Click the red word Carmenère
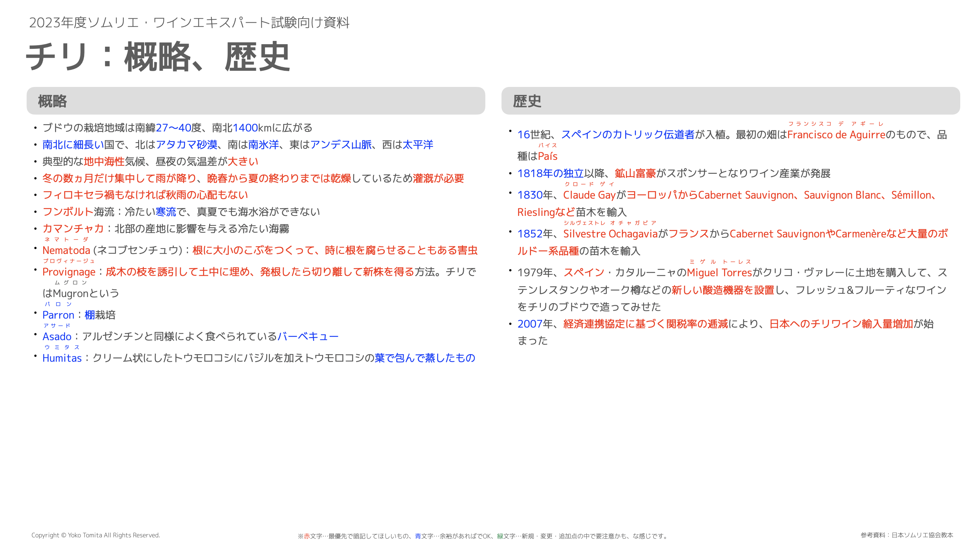The image size is (980, 551). coord(861,234)
